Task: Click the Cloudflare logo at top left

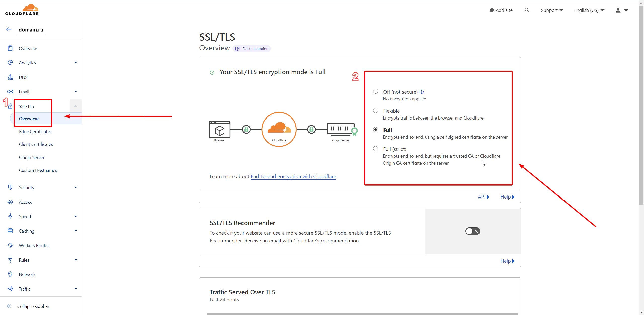Action: click(22, 10)
